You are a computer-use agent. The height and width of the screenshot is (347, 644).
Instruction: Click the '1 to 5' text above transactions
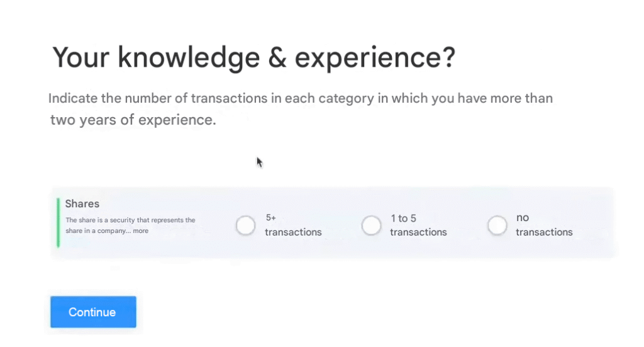(x=403, y=219)
